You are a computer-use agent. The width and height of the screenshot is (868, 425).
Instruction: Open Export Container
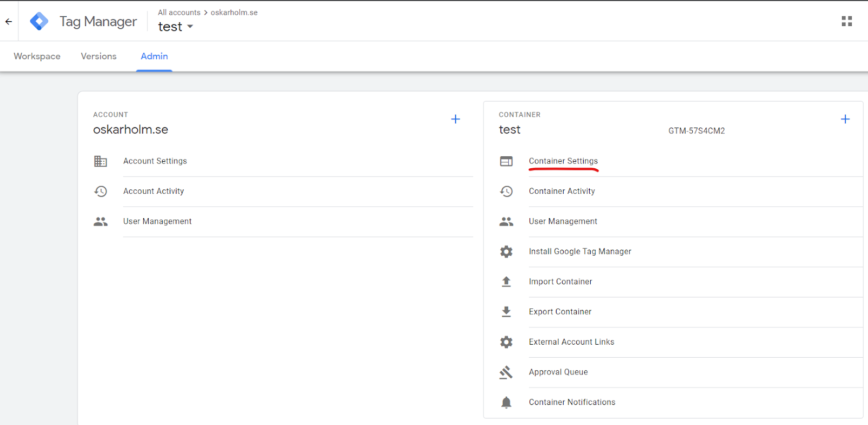pos(560,312)
